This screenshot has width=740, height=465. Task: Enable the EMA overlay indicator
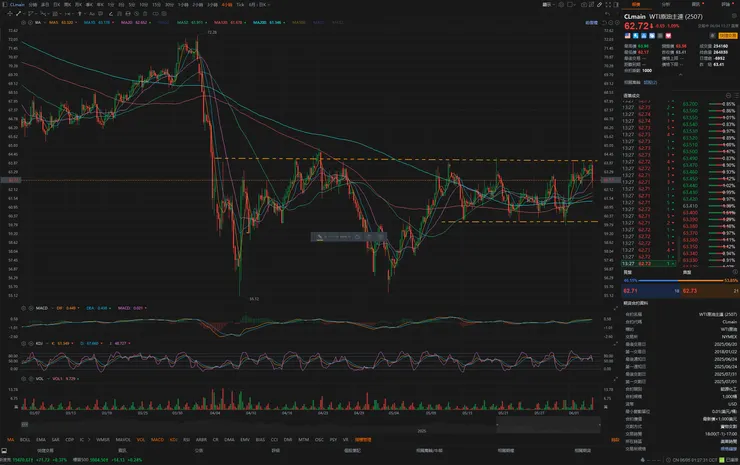[41, 440]
